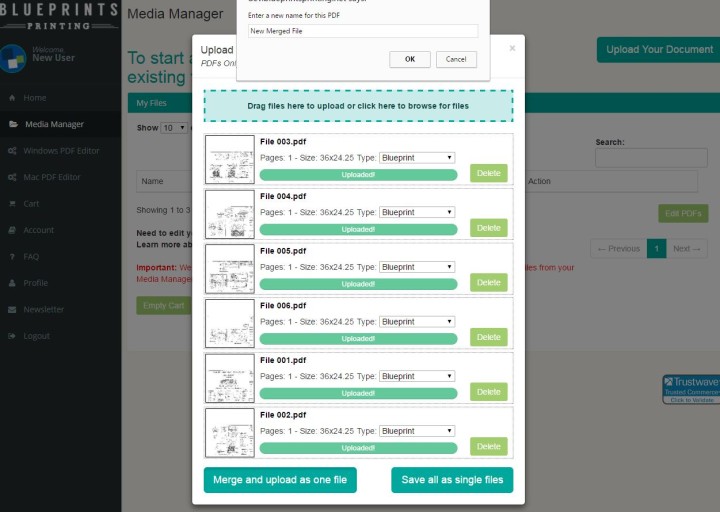Click the Trustwave Trusted Commerce badge
Viewport: 720px width, 512px height.
pos(691,389)
